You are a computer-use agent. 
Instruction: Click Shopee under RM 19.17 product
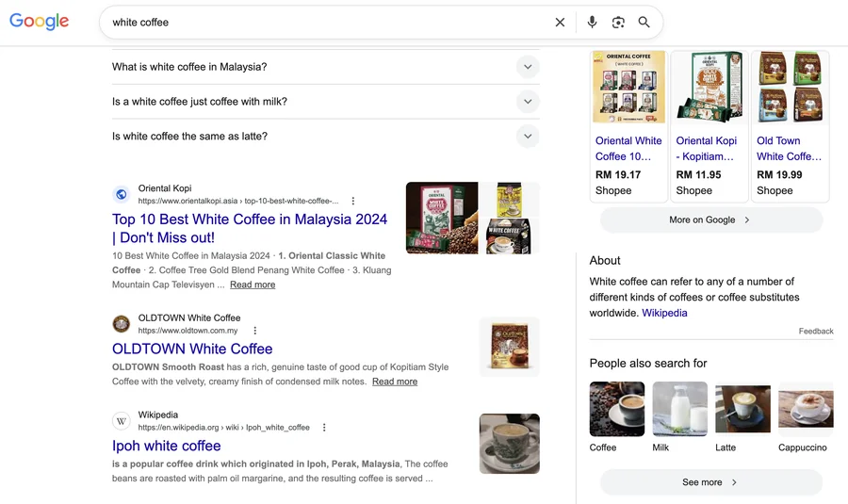[x=613, y=190]
